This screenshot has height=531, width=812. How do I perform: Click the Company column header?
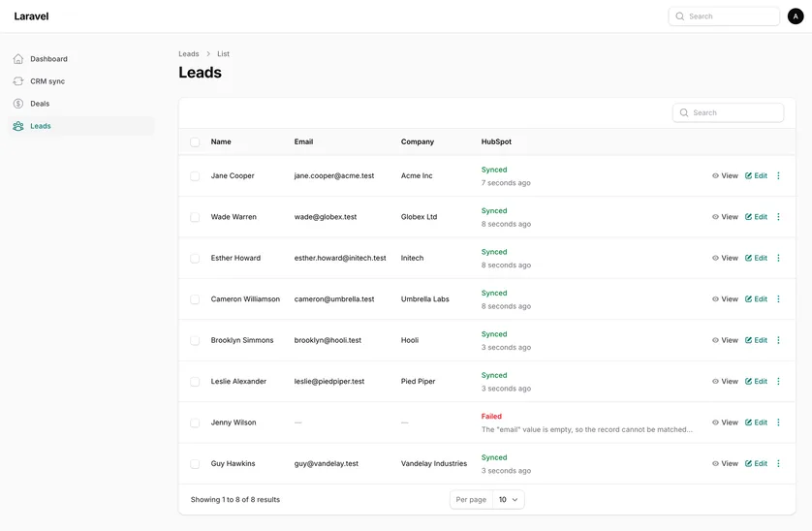click(418, 141)
